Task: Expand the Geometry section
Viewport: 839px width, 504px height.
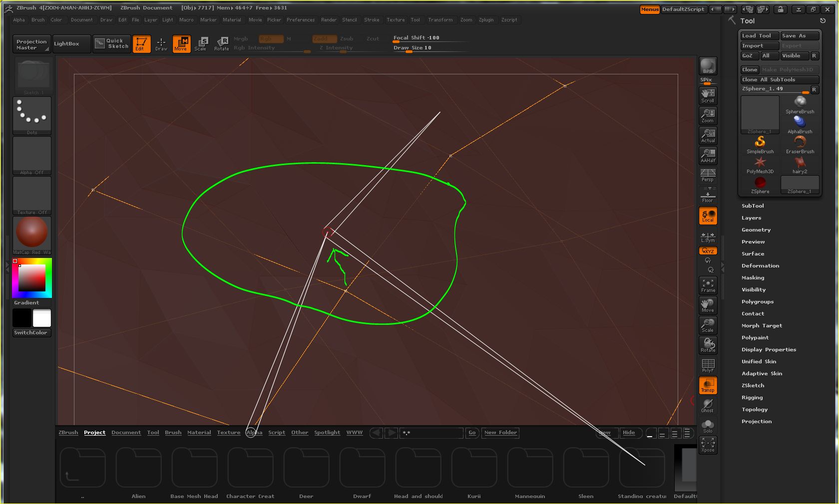Action: pos(756,230)
